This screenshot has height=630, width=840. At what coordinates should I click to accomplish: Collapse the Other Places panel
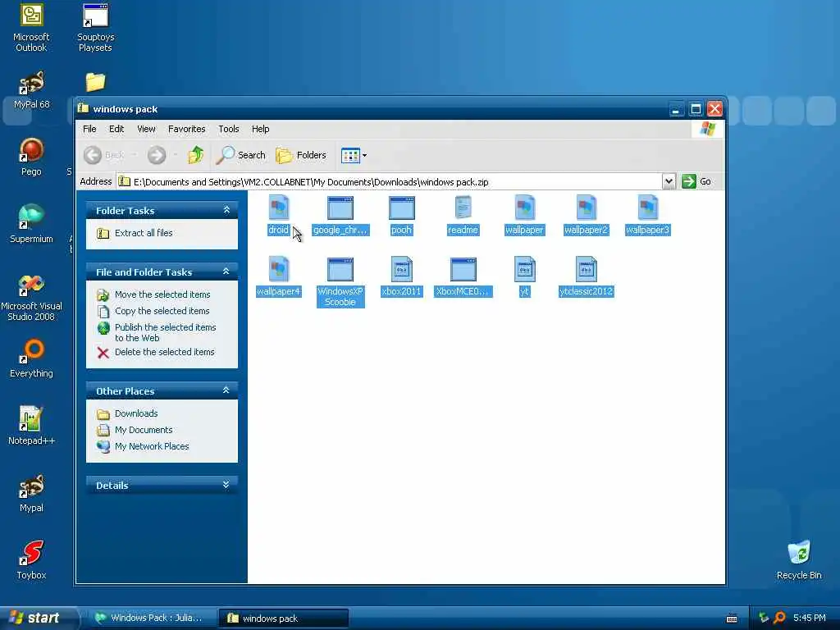pos(226,390)
